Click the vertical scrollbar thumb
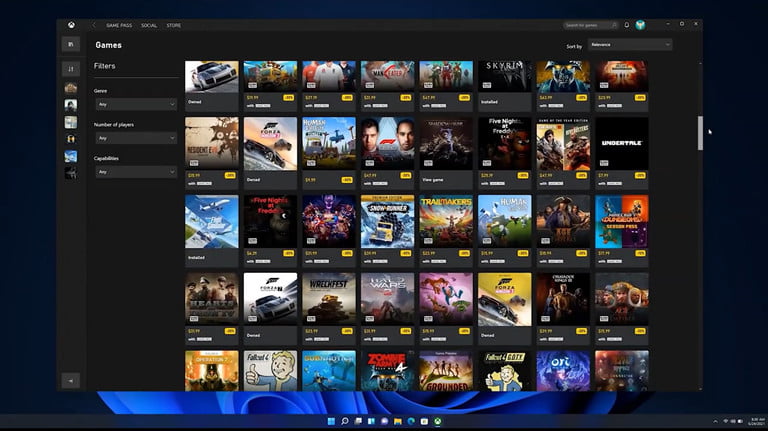The width and height of the screenshot is (768, 431). [x=700, y=133]
